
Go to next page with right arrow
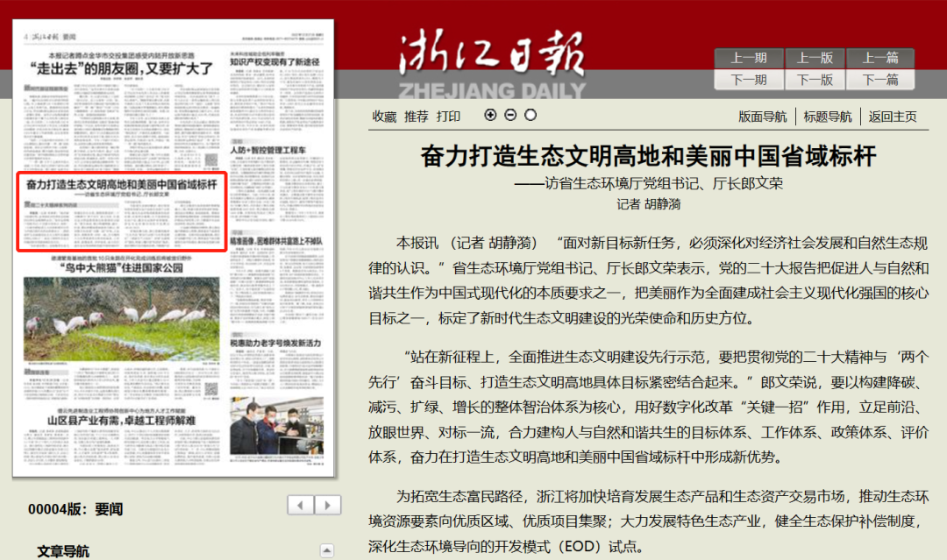click(x=328, y=505)
